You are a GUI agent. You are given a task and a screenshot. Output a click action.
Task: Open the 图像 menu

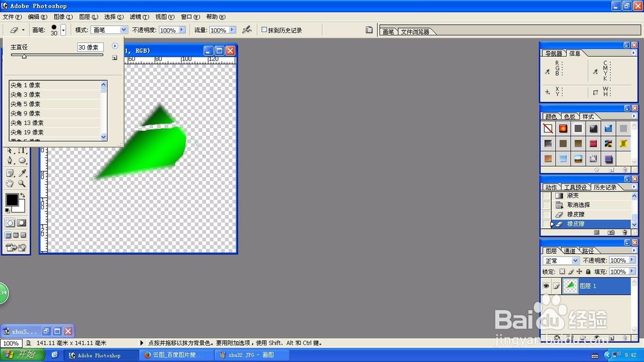(x=63, y=17)
